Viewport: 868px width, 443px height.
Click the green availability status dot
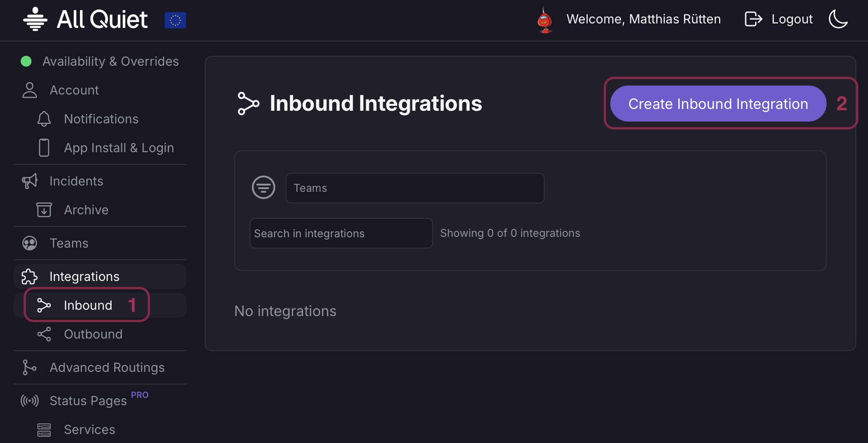point(26,61)
